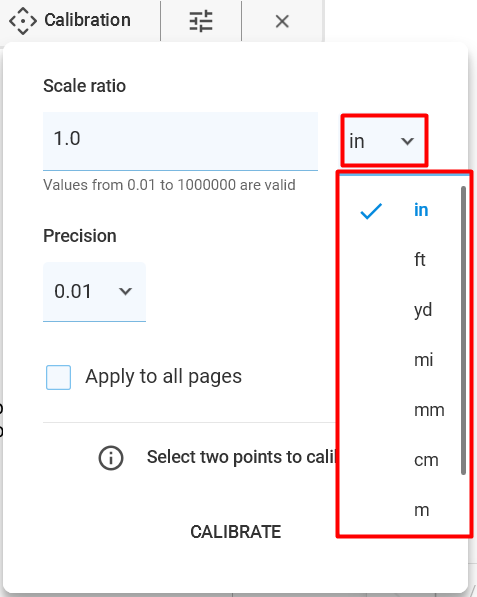Pick mm as the measurement unit
477x597 pixels.
click(x=429, y=410)
